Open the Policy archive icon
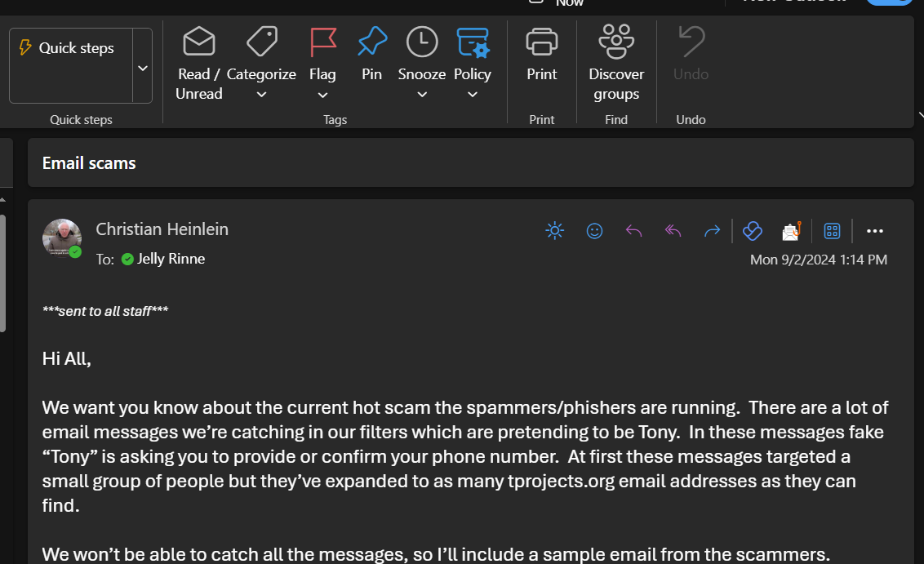Screen dimensions: 924x564 473,42
